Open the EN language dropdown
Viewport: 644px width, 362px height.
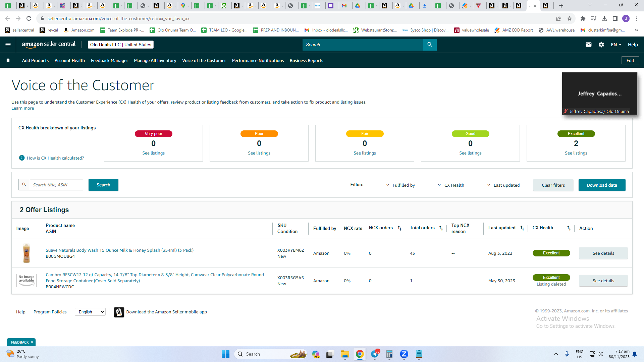tap(616, 45)
